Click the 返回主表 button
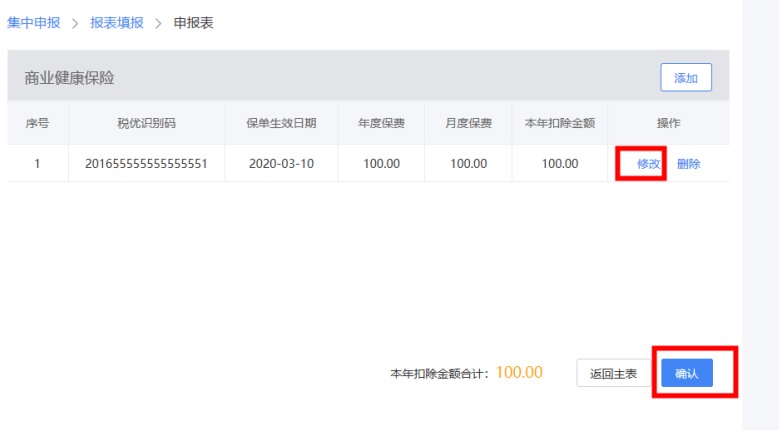This screenshot has width=779, height=430. click(613, 374)
